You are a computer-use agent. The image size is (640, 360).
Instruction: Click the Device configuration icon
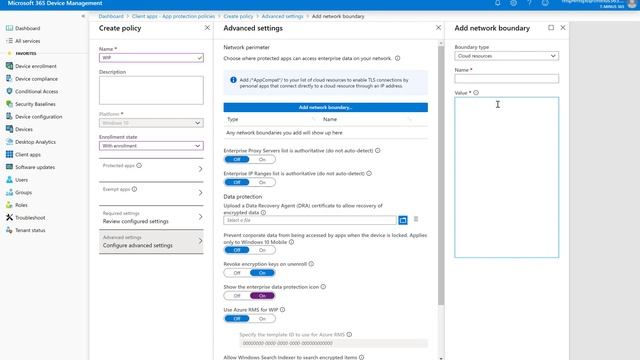[x=9, y=116]
